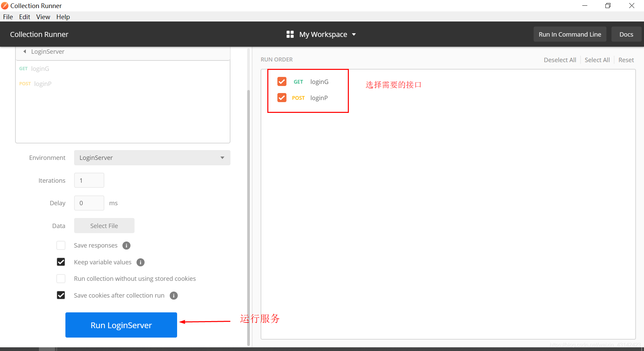Click Select File button
644x351 pixels.
pyautogui.click(x=104, y=226)
